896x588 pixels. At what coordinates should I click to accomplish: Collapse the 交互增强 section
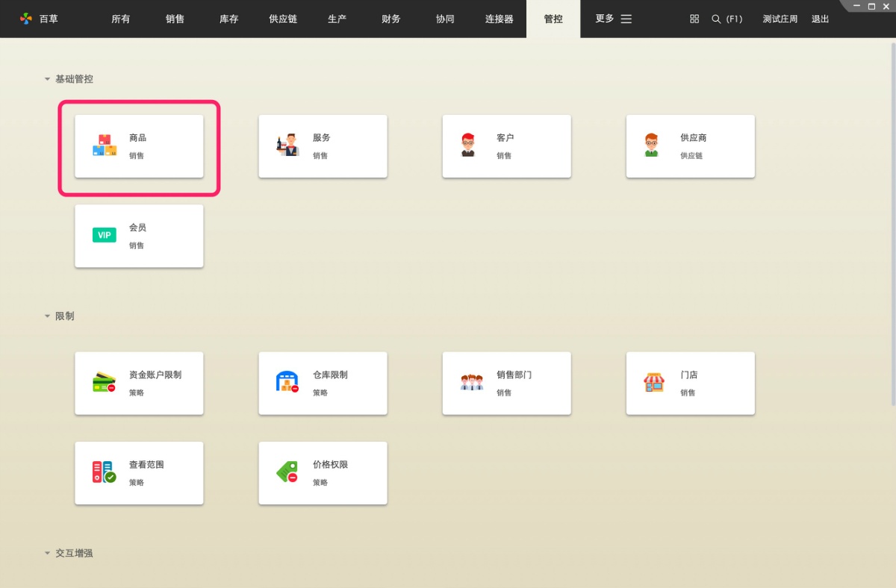pyautogui.click(x=47, y=554)
